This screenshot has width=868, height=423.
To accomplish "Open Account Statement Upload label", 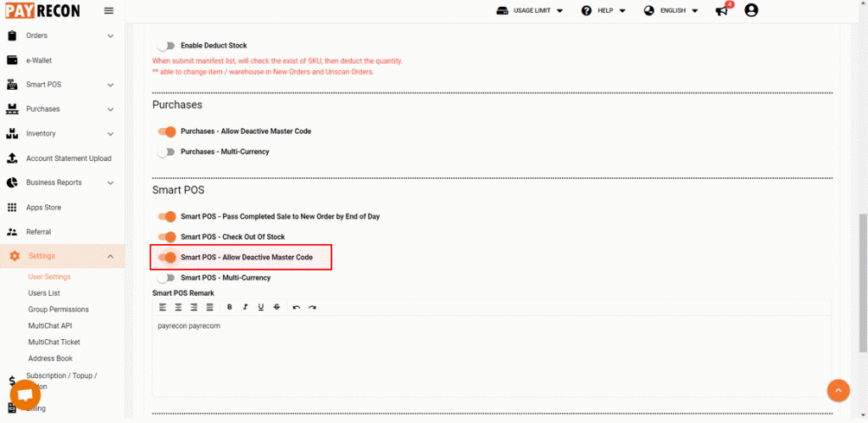I will click(69, 159).
